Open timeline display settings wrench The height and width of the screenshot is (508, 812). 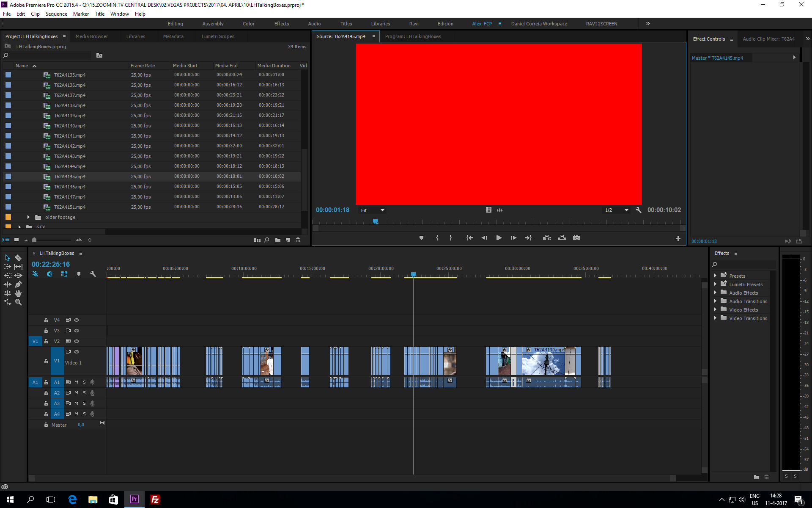coord(93,274)
